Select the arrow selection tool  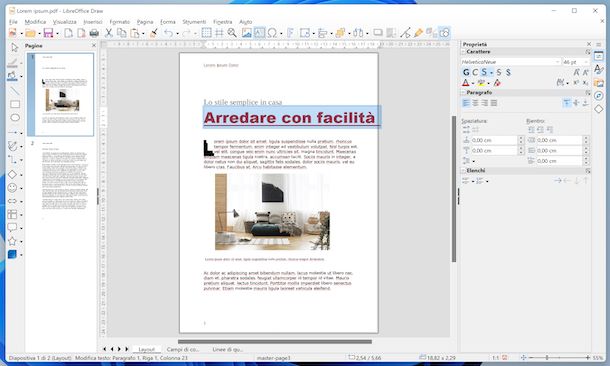coord(14,47)
